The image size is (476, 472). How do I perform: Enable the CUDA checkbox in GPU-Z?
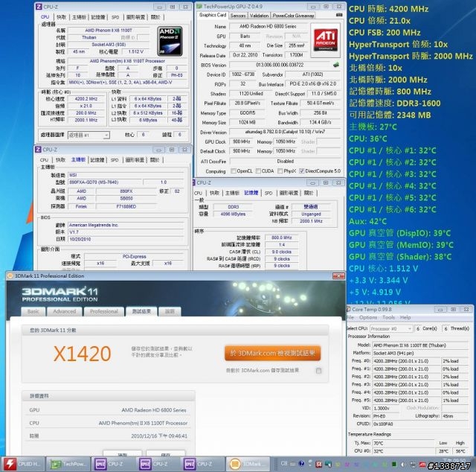click(258, 171)
